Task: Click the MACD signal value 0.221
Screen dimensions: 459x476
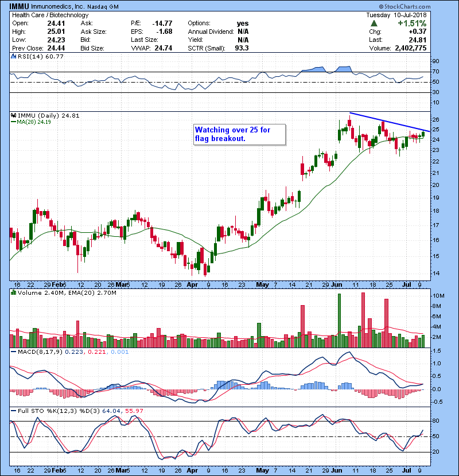Action: pyautogui.click(x=96, y=352)
